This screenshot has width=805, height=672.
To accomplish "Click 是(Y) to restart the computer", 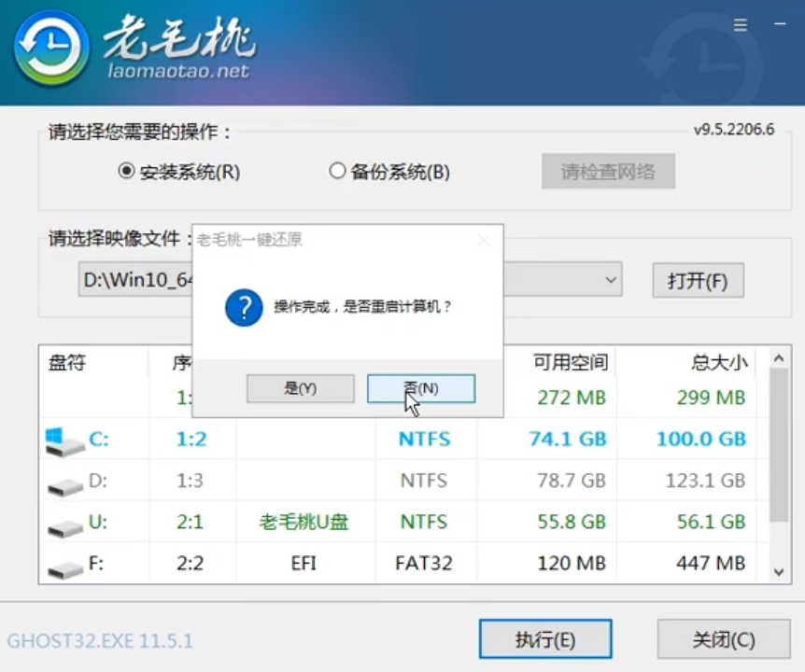I will [x=301, y=388].
